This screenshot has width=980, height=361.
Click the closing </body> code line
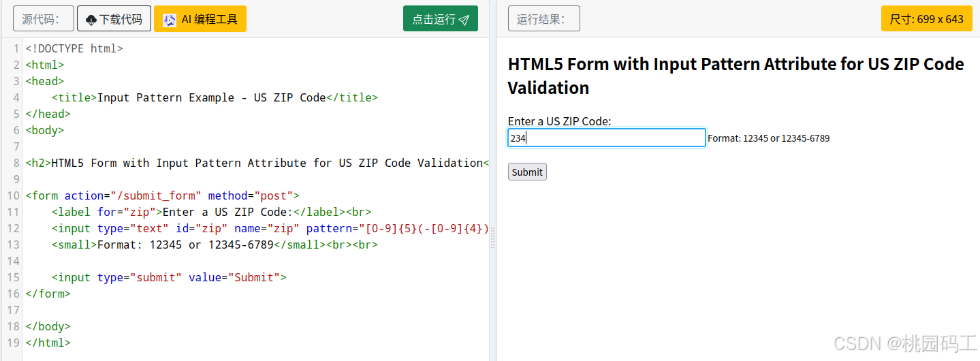[48, 326]
